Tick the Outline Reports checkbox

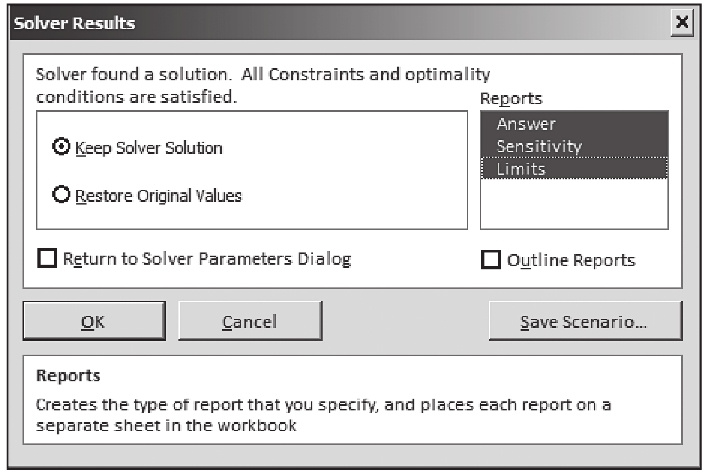[x=491, y=260]
